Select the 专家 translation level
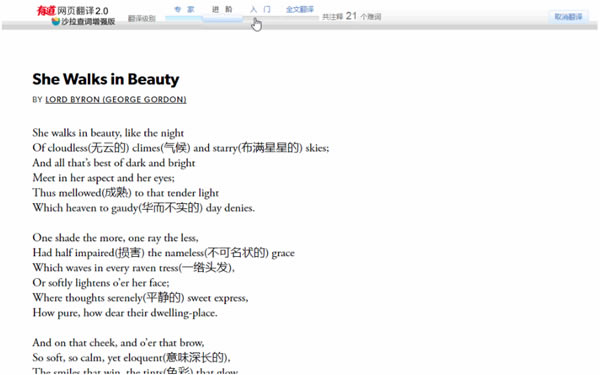Image resolution: width=600 pixels, height=375 pixels. [x=184, y=9]
